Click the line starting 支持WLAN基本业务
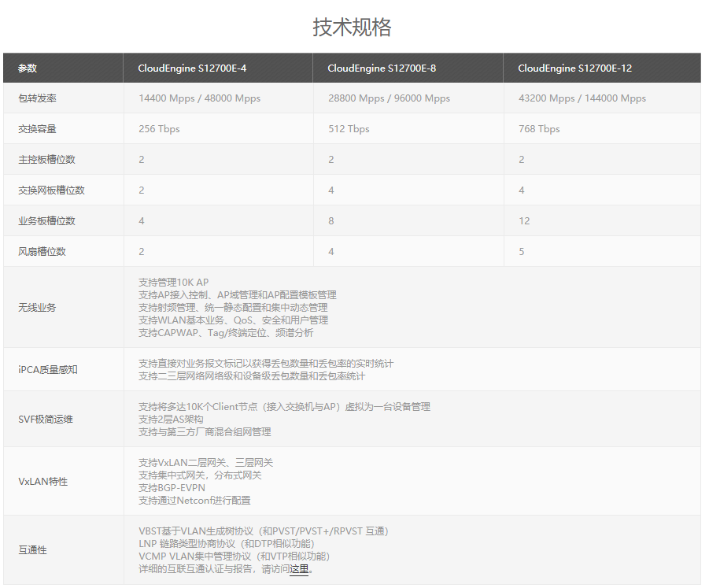Image resolution: width=709 pixels, height=588 pixels. 234,320
